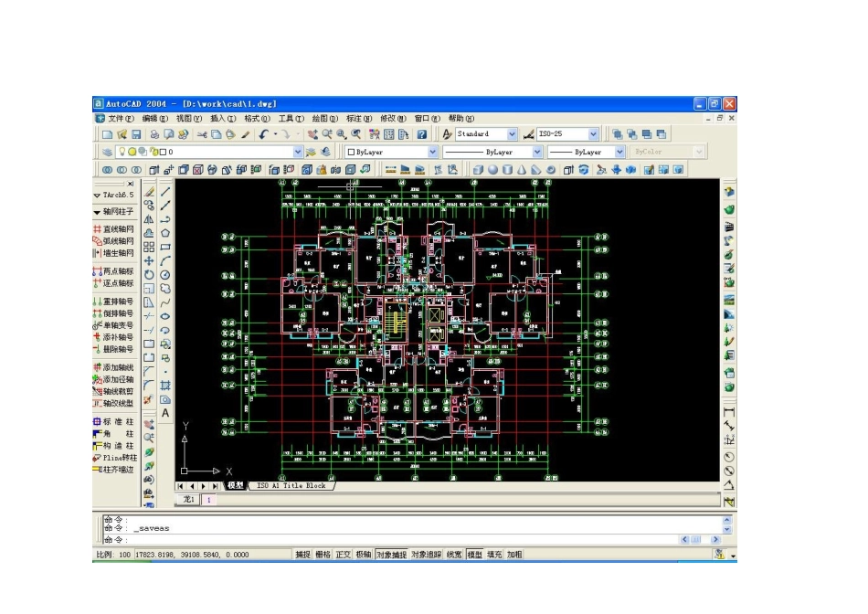Open the 修改(M) menu

393,119
